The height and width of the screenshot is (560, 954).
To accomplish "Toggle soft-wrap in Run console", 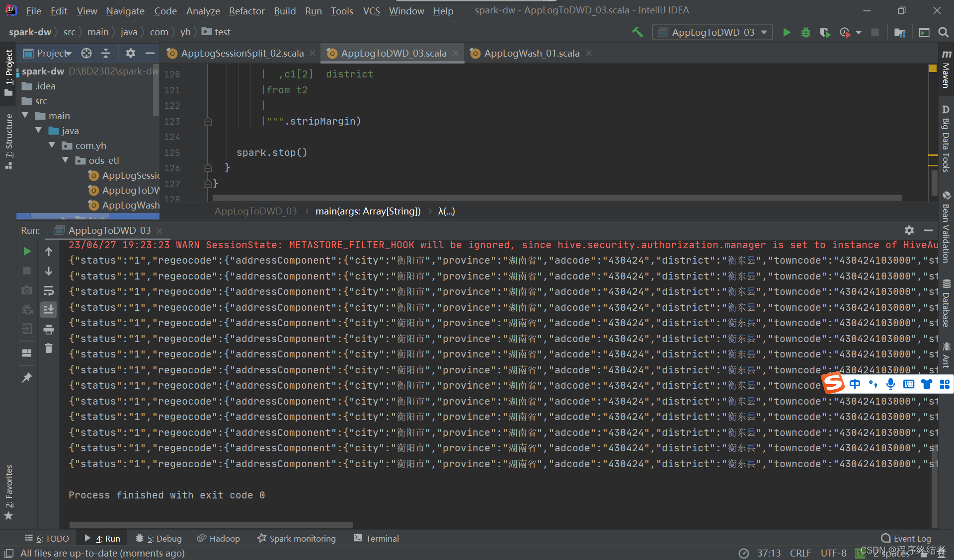I will pyautogui.click(x=49, y=290).
